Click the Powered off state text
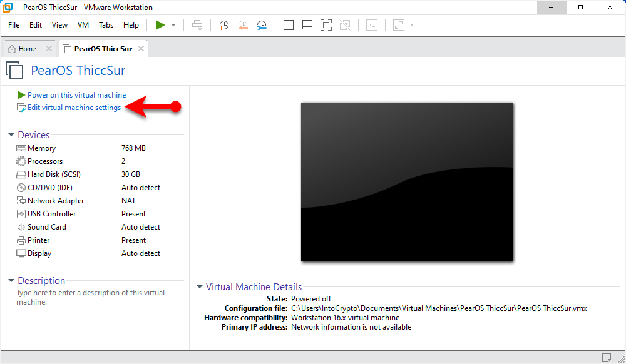626x364 pixels. (x=311, y=299)
